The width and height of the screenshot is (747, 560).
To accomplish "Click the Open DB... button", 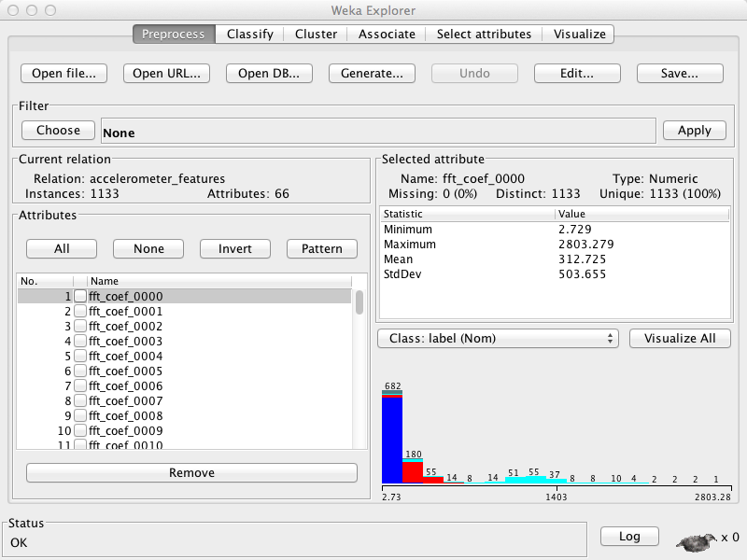I will tap(269, 74).
